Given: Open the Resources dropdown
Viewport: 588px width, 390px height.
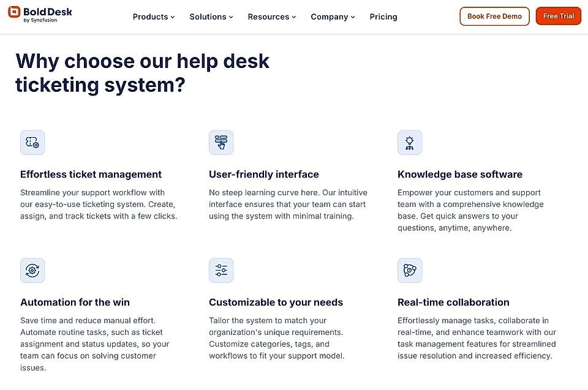Looking at the screenshot, I should 271,17.
